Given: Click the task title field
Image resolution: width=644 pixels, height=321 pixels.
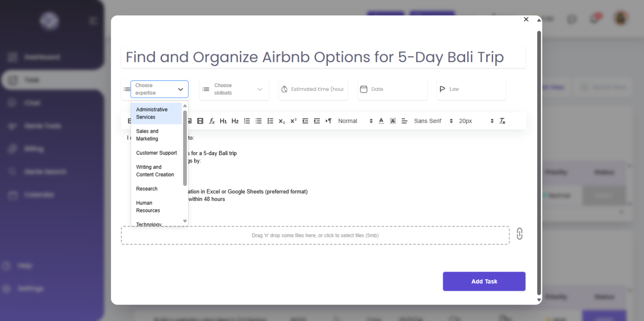Looking at the screenshot, I should pos(323,57).
